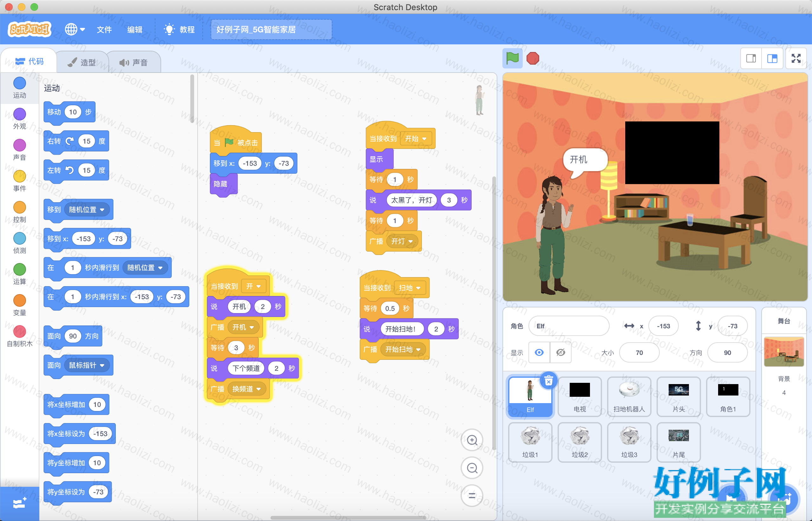Click the block palette vertical scrollbar
The width and height of the screenshot is (812, 521).
point(192,99)
